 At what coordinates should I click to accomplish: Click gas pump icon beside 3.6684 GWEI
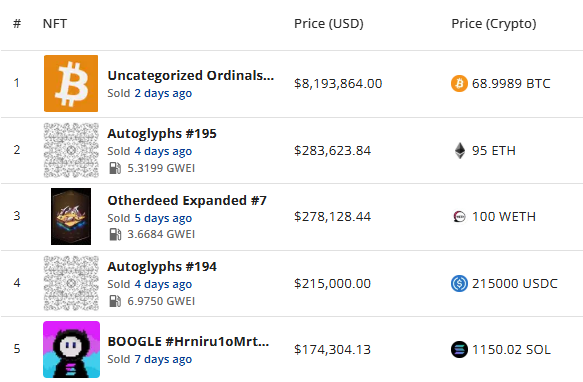pyautogui.click(x=115, y=234)
